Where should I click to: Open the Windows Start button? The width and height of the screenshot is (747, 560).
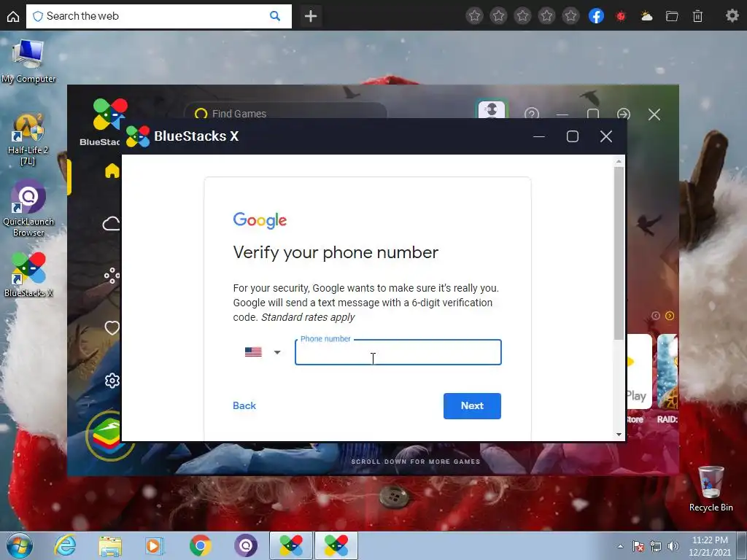19,545
